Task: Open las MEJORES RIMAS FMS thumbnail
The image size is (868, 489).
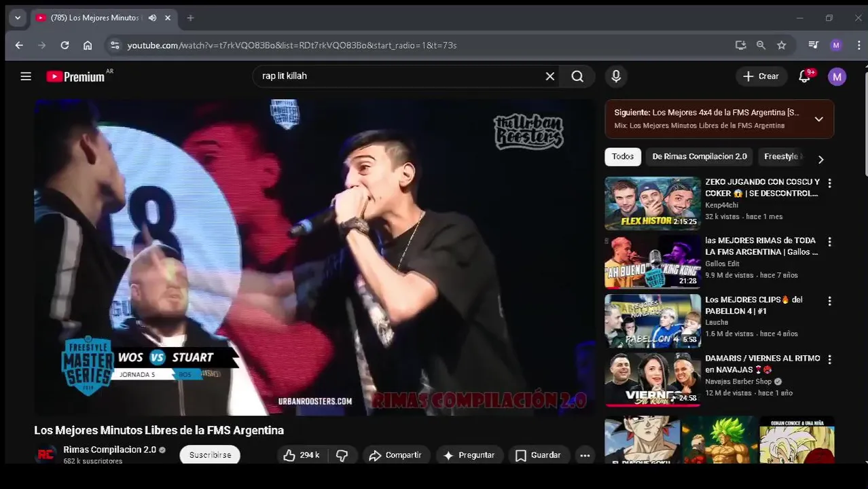Action: 653,262
